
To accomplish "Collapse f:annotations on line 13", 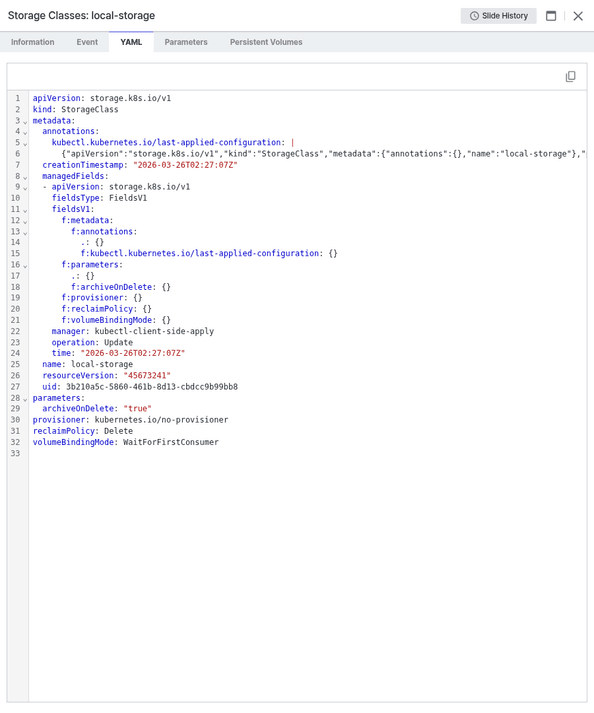I will click(25, 232).
